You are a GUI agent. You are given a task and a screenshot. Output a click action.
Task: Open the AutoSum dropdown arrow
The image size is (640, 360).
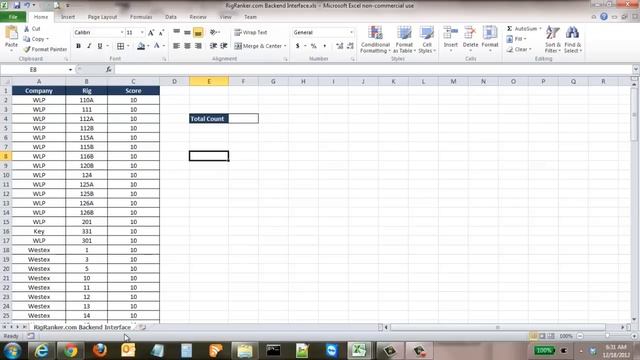[540, 29]
